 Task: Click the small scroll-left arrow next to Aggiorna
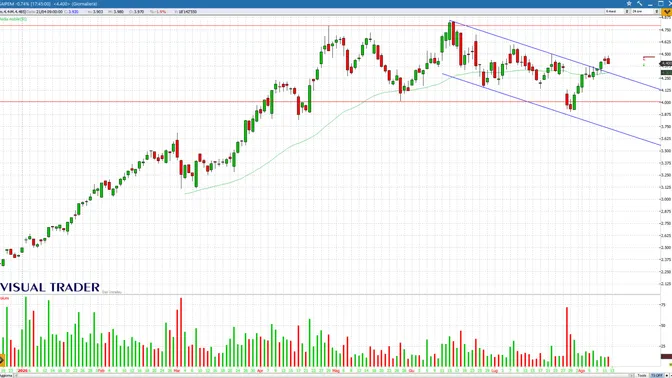(15, 375)
